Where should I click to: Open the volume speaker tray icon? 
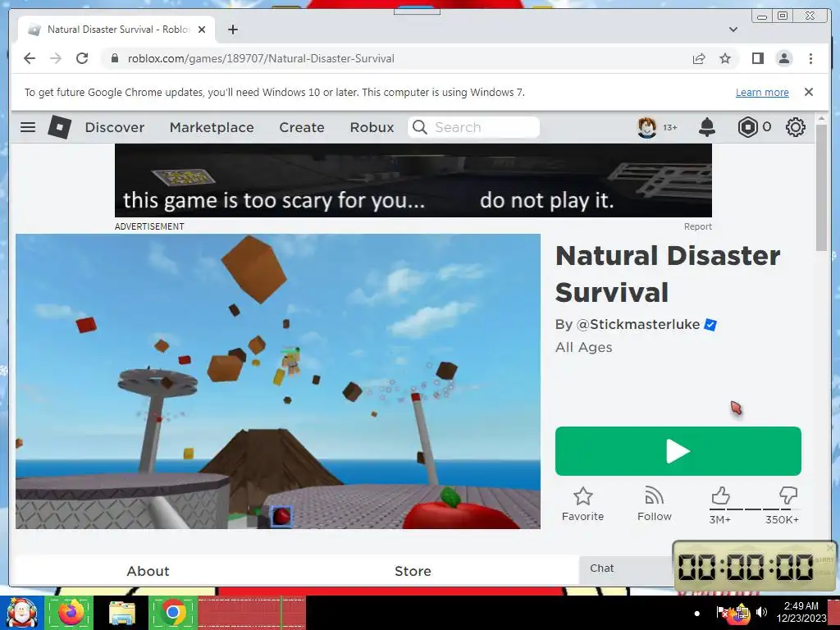pyautogui.click(x=761, y=612)
